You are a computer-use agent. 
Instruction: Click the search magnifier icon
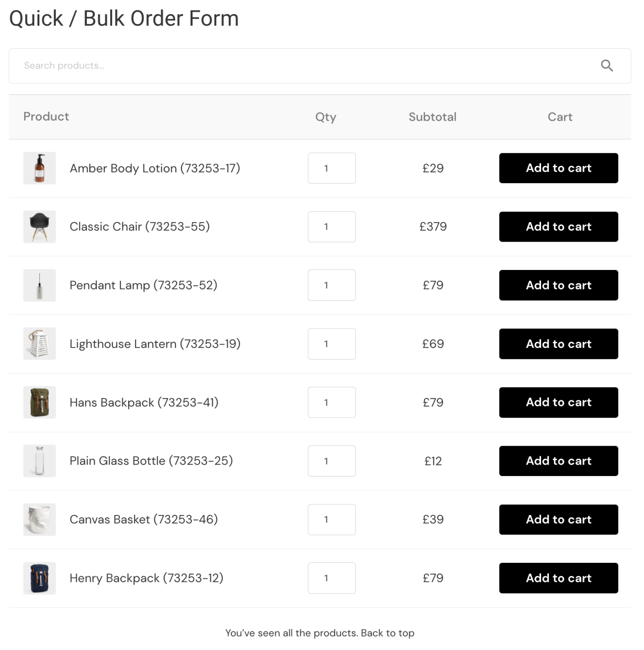pyautogui.click(x=607, y=66)
